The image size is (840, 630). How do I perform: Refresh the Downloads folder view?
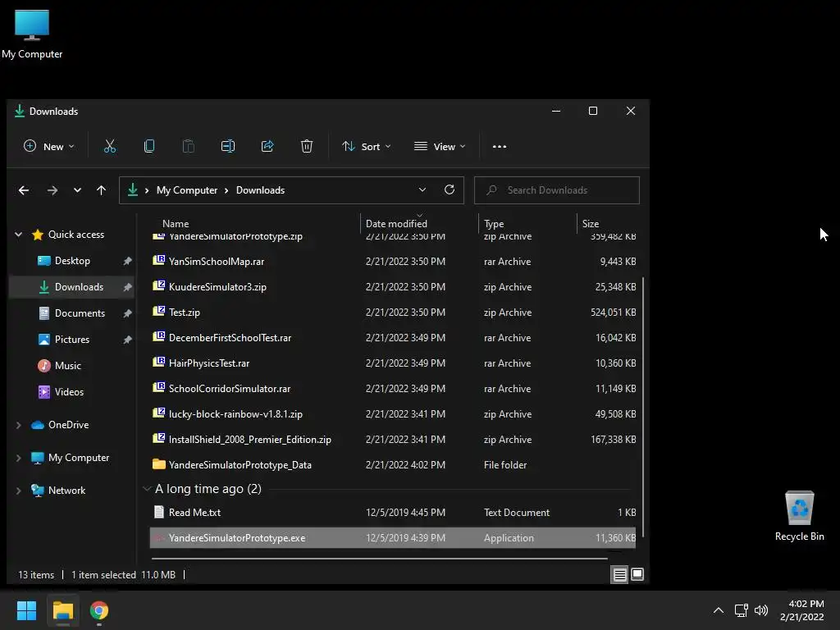tap(450, 189)
